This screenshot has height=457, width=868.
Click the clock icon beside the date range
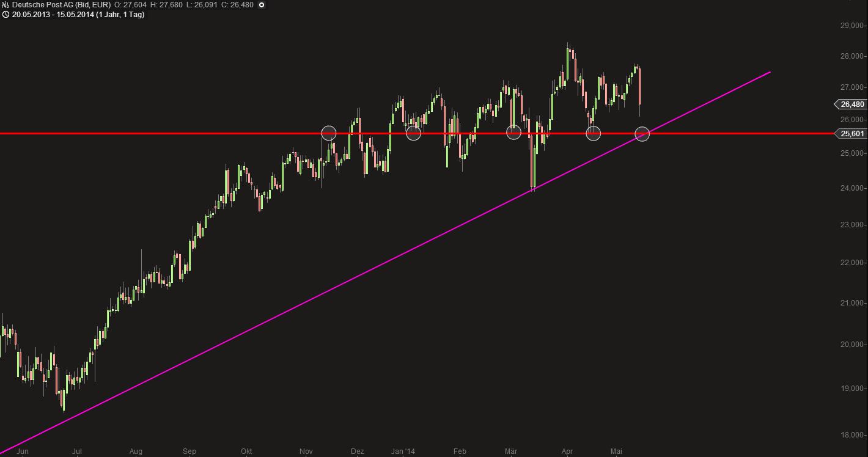pyautogui.click(x=6, y=15)
